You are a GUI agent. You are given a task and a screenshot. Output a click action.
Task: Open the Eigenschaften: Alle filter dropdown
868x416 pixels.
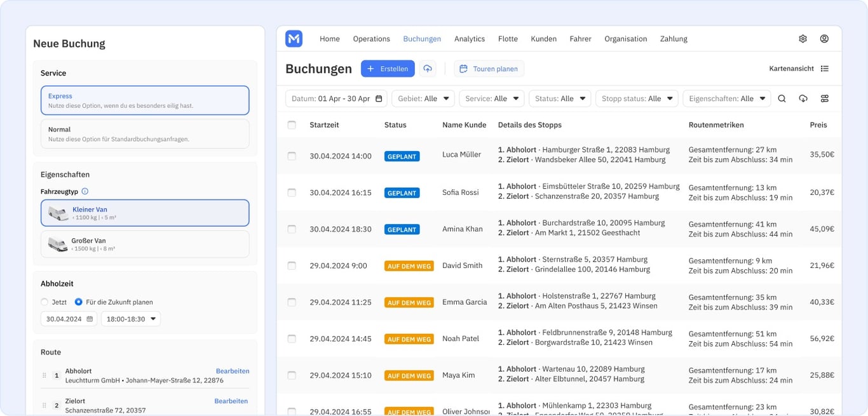tap(727, 98)
